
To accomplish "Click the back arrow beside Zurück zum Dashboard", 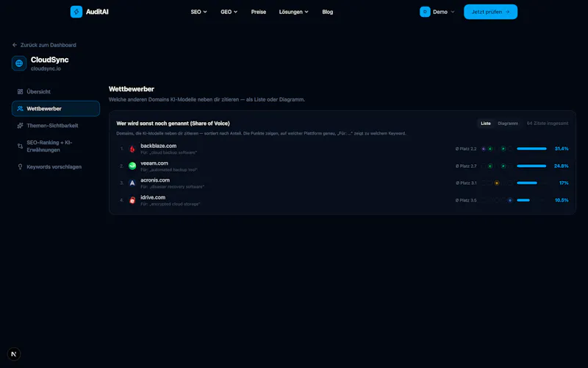I will [x=15, y=45].
